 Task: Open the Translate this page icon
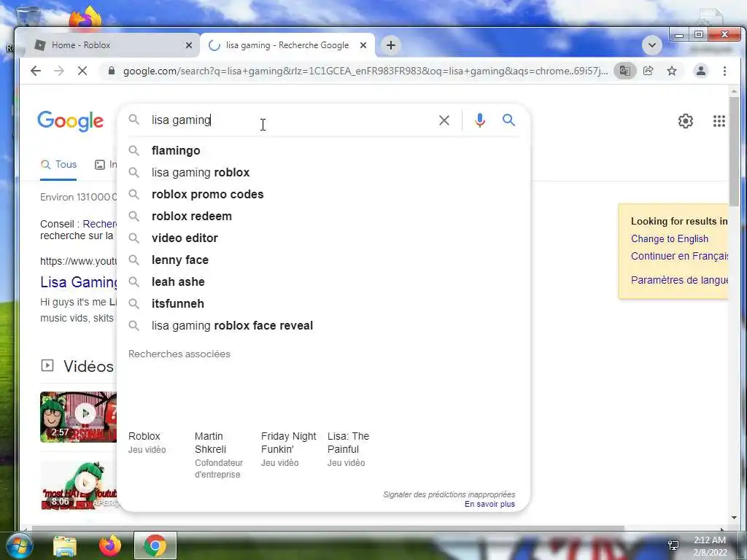coord(624,71)
